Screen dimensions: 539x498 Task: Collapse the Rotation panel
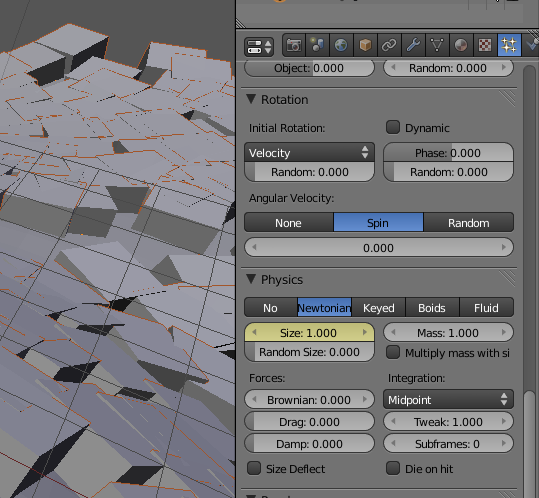coord(251,99)
